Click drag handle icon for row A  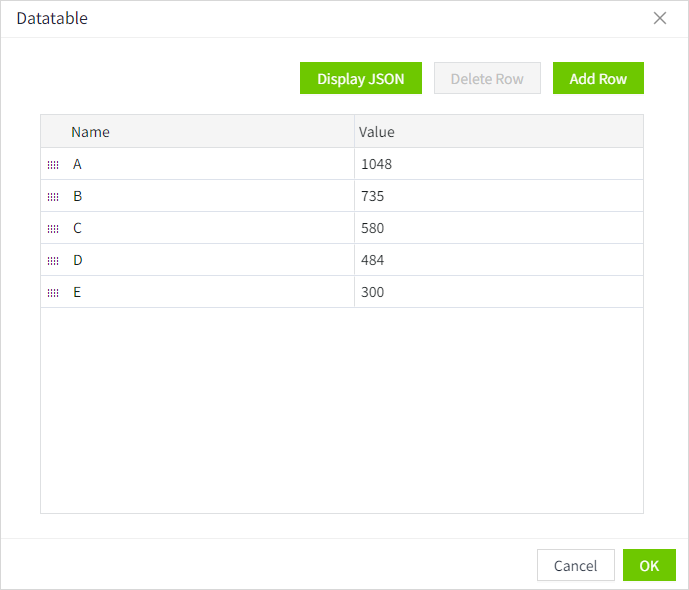point(53,165)
